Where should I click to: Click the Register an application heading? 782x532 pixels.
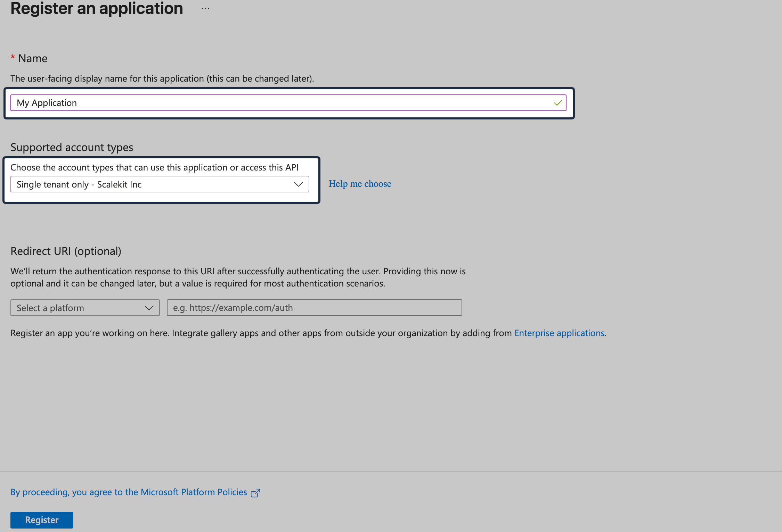click(x=97, y=8)
